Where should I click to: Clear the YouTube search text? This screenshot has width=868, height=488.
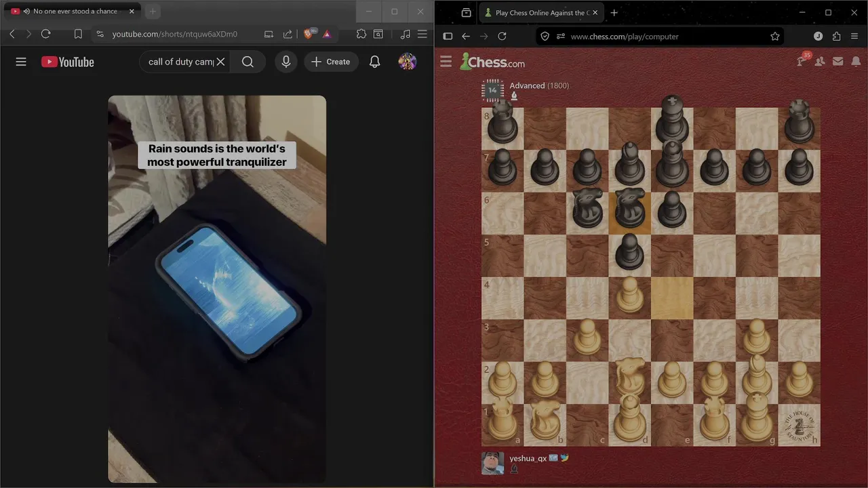[220, 62]
